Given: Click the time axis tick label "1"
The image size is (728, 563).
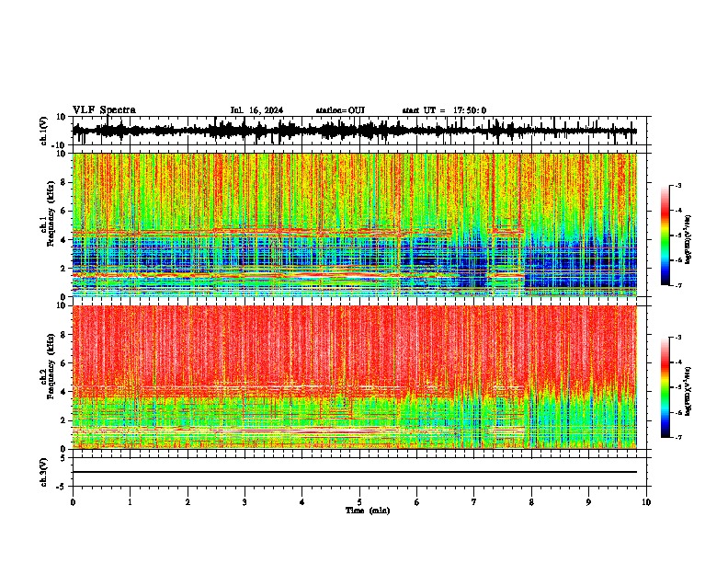Looking at the screenshot, I should (130, 502).
